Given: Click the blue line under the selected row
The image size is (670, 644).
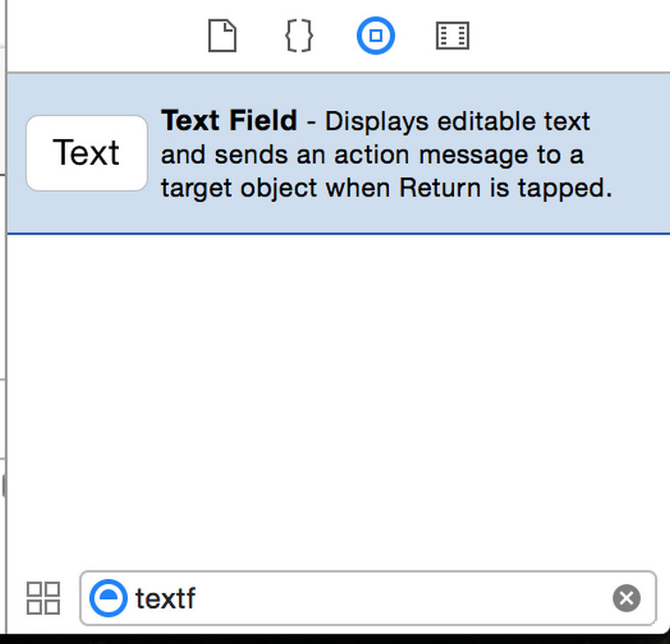Looking at the screenshot, I should pos(335,233).
